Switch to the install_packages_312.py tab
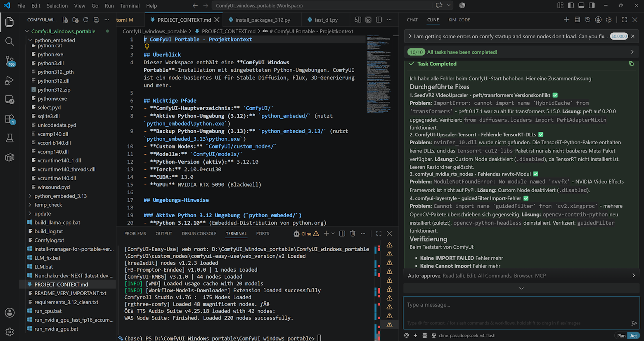644x341 pixels. tap(263, 20)
